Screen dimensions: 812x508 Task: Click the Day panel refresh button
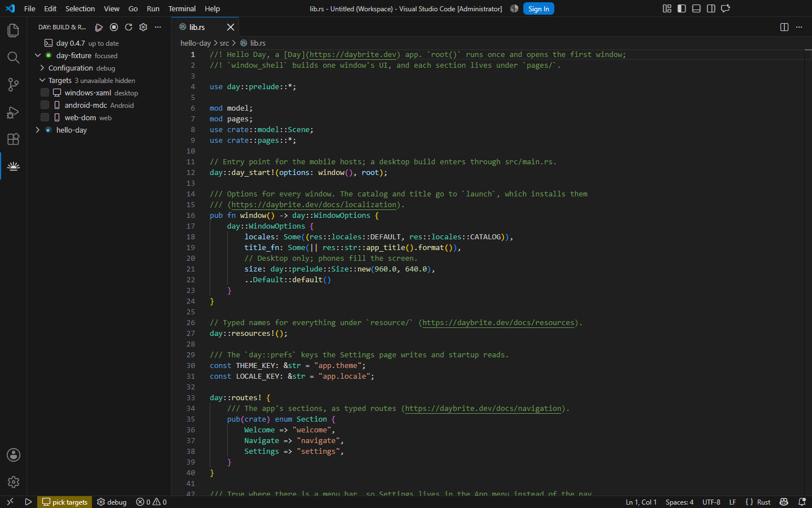coord(129,27)
